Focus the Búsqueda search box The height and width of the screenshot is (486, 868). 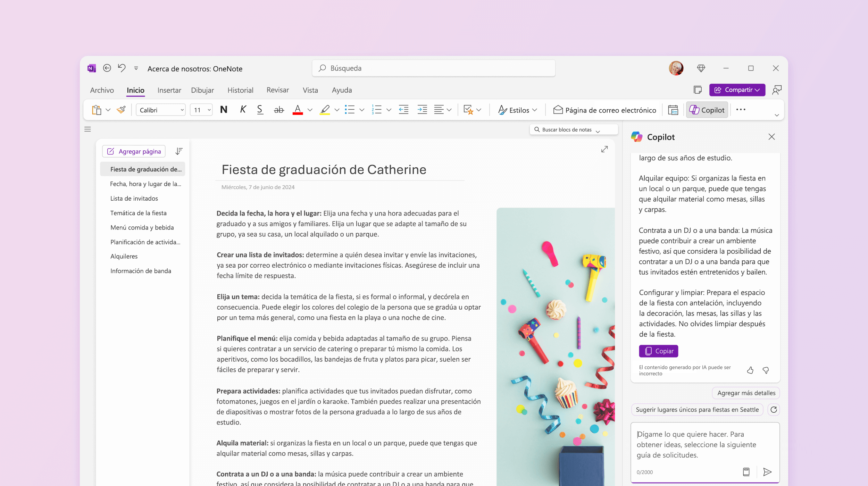click(x=434, y=68)
